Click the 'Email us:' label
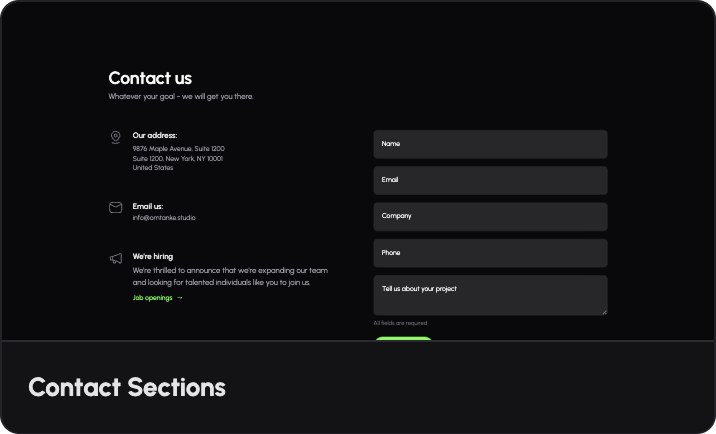 pos(148,206)
